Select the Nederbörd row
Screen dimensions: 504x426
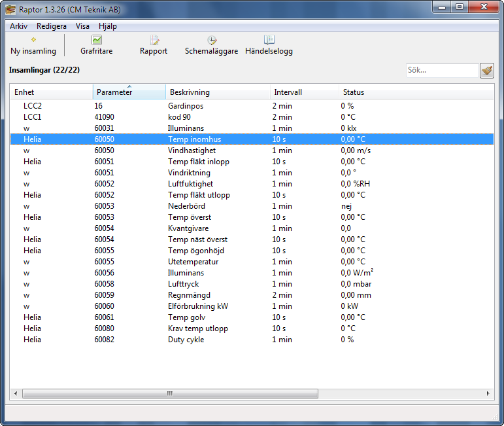pos(252,206)
